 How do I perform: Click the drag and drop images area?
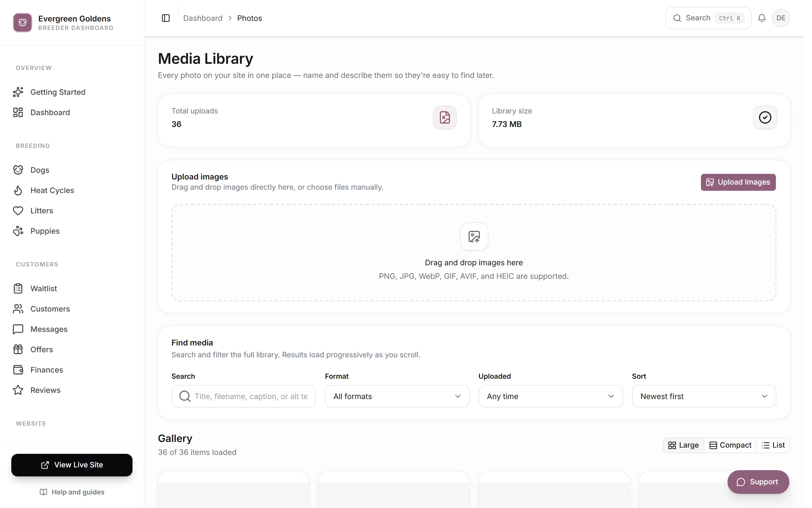click(x=474, y=253)
